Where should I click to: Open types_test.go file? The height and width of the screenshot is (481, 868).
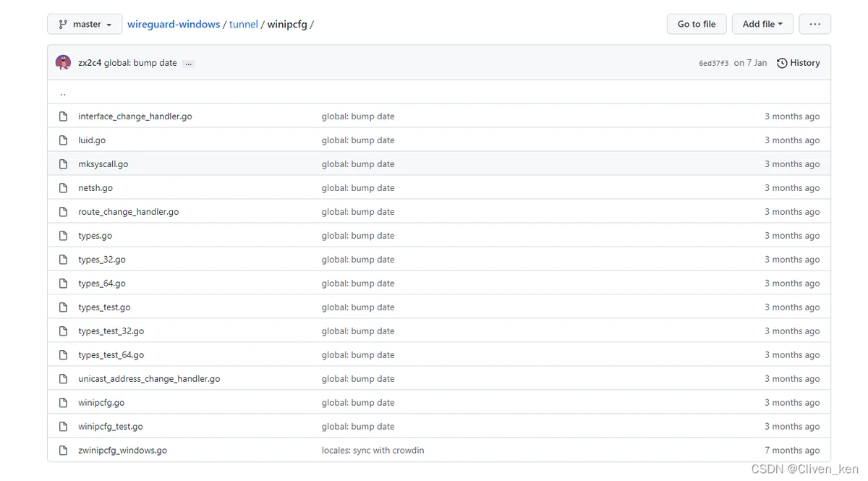click(x=105, y=307)
